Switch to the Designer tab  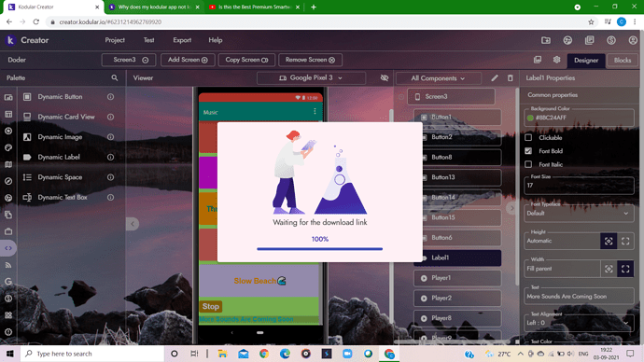click(586, 61)
